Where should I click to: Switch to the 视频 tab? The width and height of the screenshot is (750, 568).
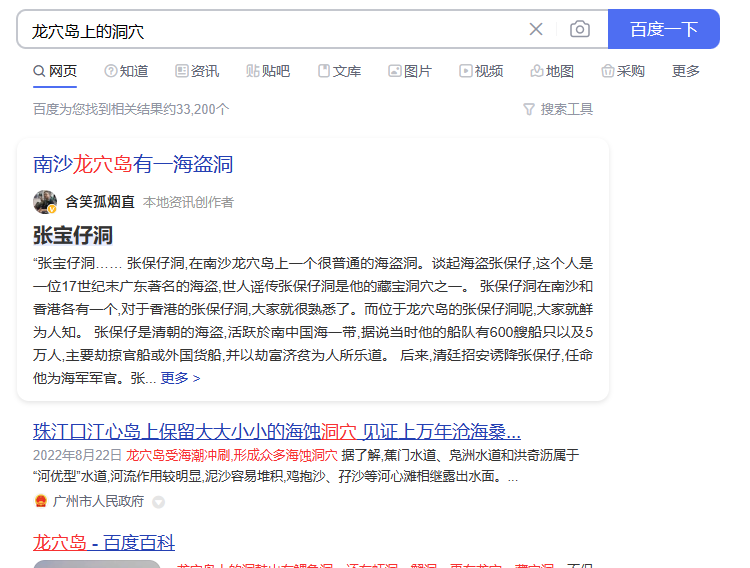[x=481, y=71]
